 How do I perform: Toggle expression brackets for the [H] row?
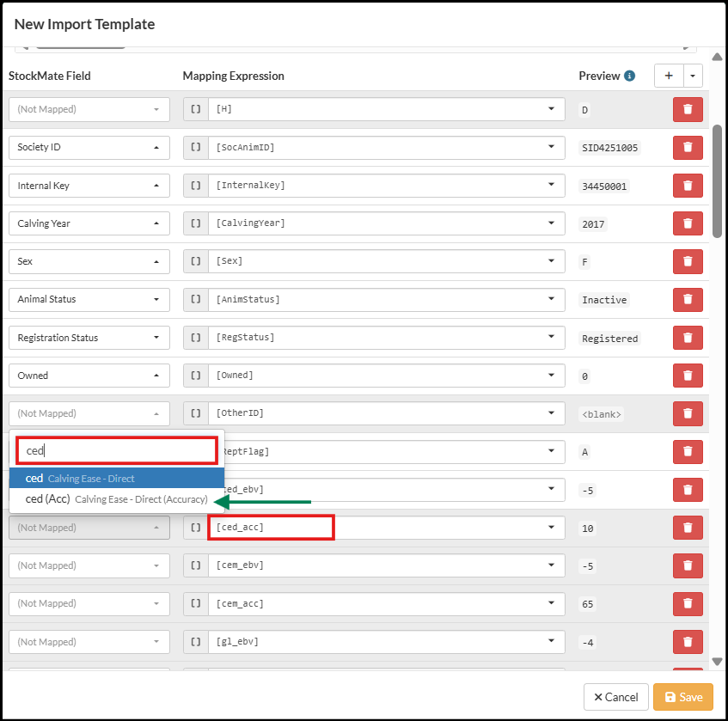click(x=195, y=109)
